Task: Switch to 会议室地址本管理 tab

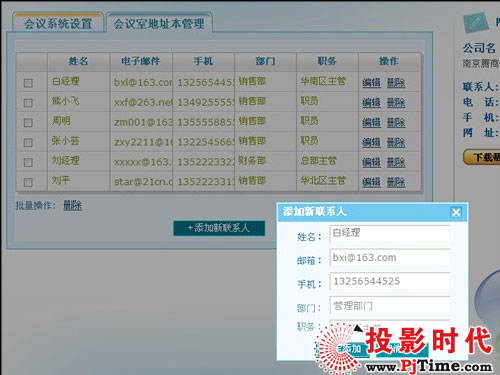Action: coord(159,23)
